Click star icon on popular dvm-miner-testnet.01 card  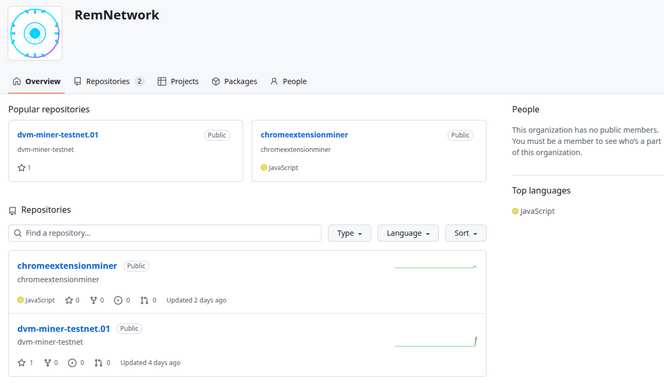(x=22, y=168)
